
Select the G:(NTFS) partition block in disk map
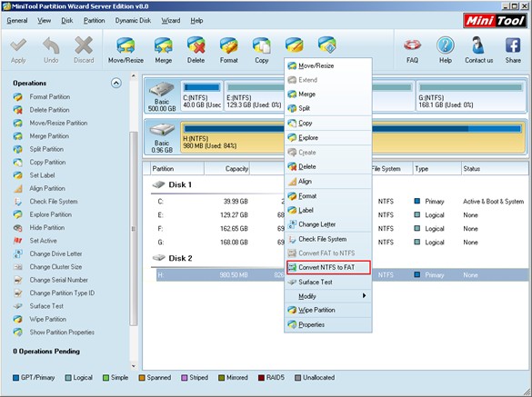click(470, 96)
